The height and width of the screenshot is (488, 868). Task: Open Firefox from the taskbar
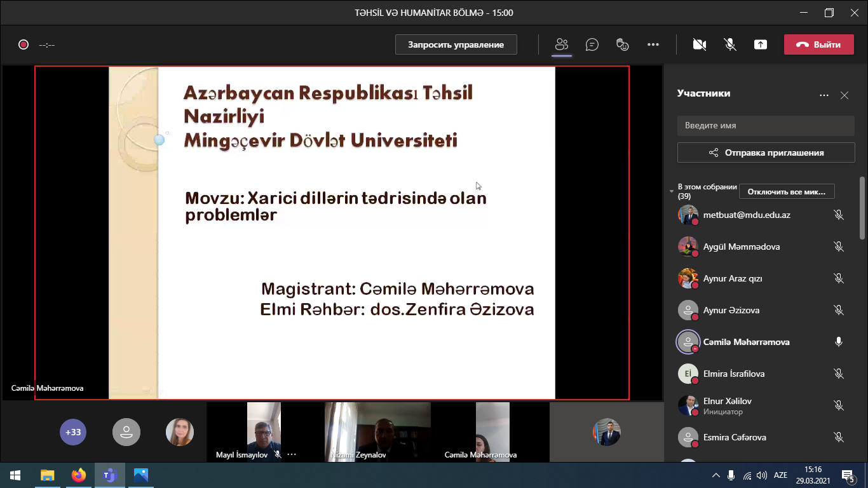coord(78,475)
